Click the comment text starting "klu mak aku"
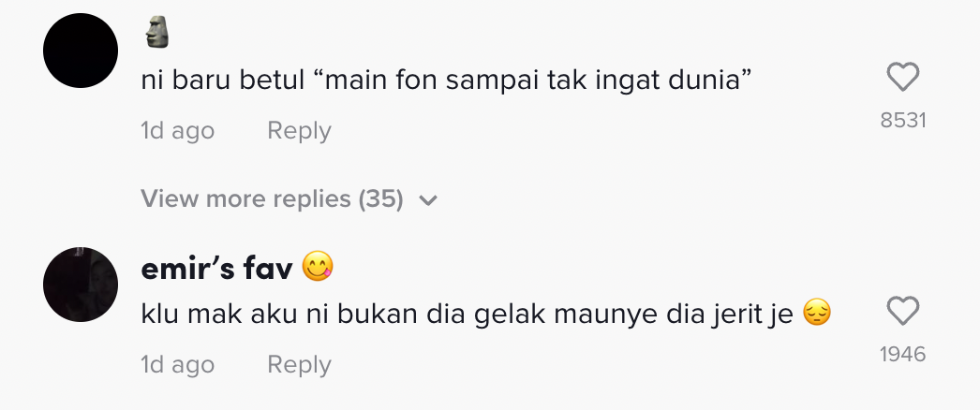This screenshot has width=980, height=410. 468,315
